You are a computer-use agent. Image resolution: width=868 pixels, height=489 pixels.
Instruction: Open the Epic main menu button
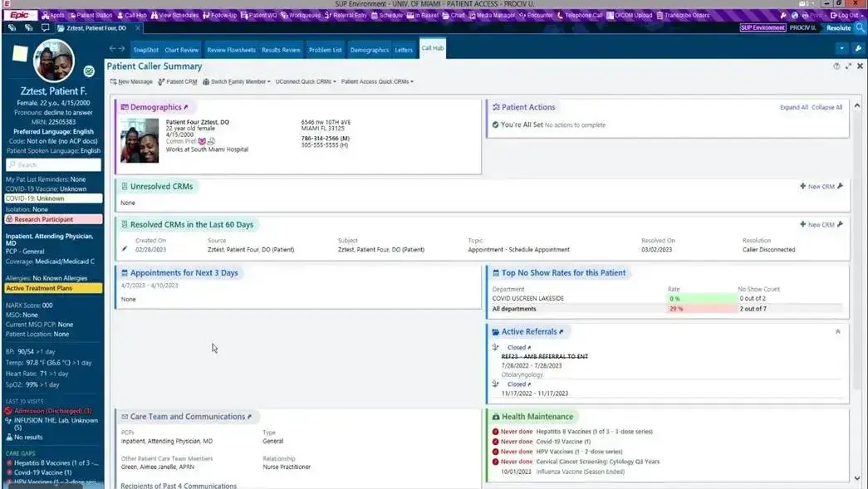click(20, 15)
